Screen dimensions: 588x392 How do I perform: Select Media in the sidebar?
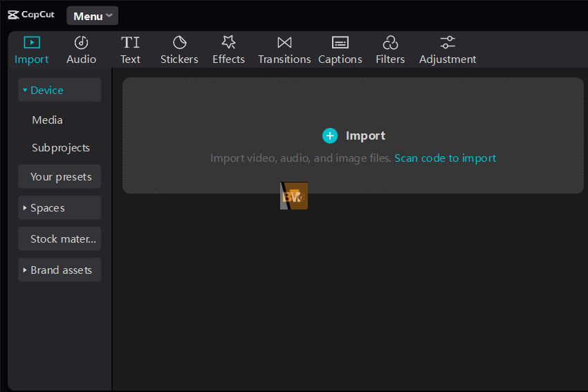47,120
